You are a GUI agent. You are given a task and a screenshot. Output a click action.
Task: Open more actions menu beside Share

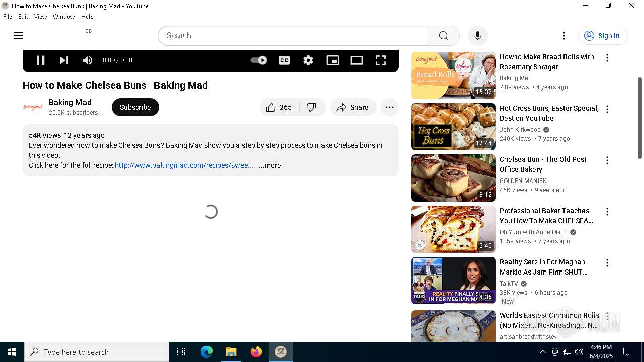point(390,107)
